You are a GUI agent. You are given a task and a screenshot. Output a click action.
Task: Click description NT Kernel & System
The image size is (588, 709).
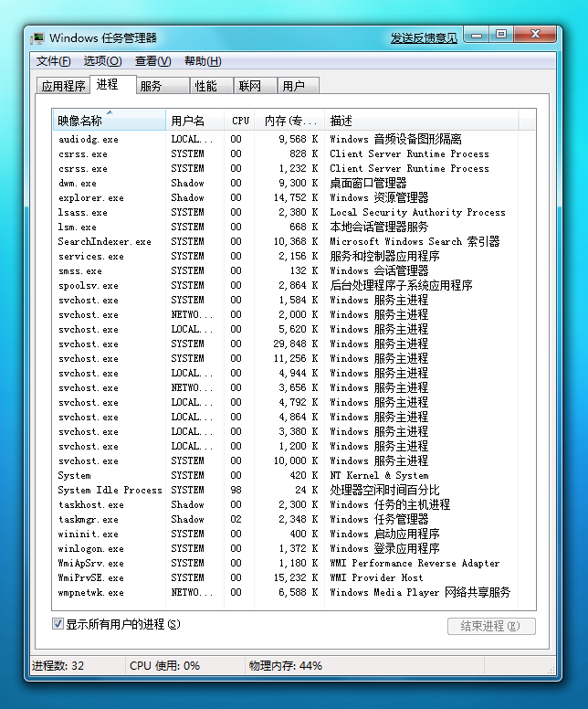(379, 475)
